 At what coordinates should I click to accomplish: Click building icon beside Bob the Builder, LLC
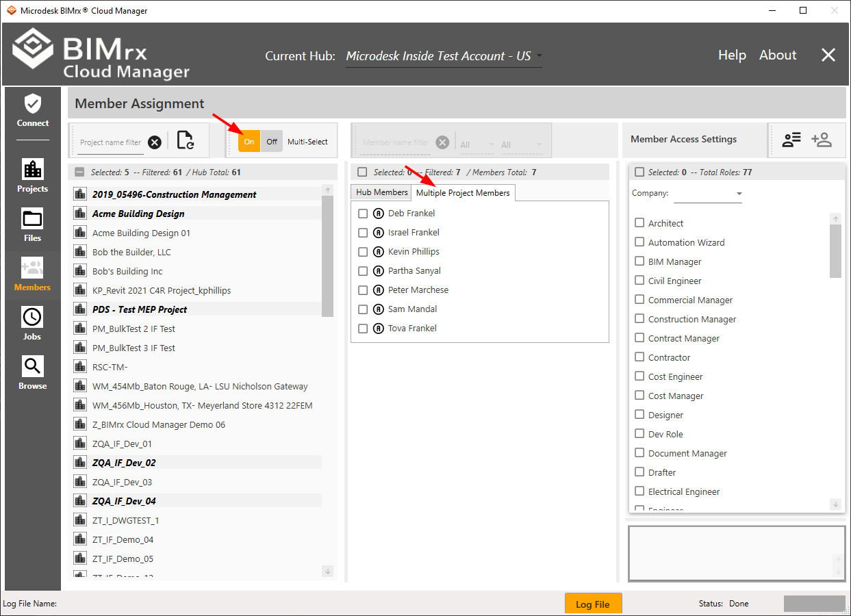pos(80,252)
